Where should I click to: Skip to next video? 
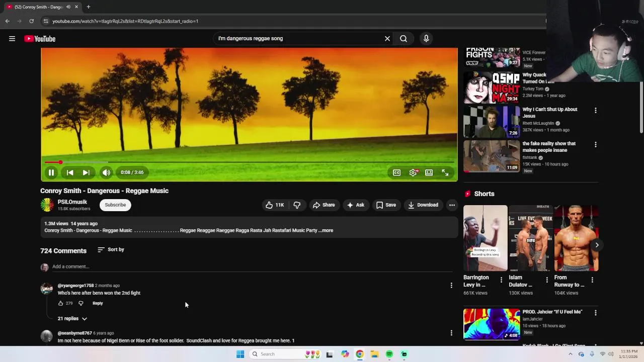pos(86,172)
